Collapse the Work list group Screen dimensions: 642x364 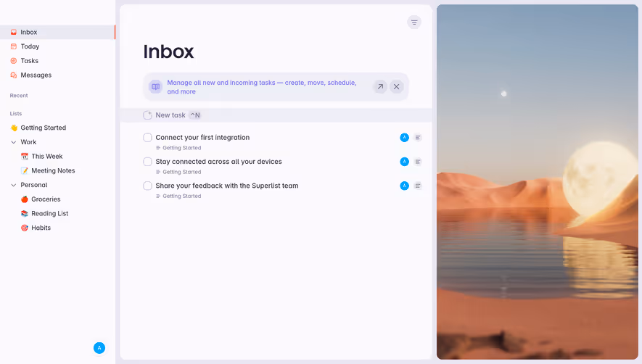[x=14, y=142]
